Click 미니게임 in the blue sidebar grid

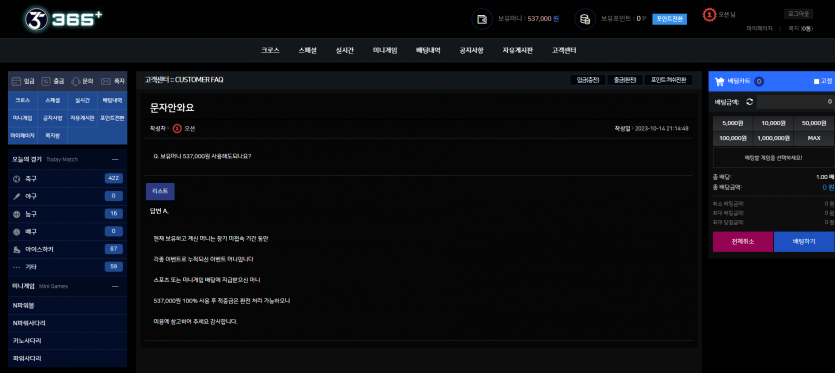point(23,118)
